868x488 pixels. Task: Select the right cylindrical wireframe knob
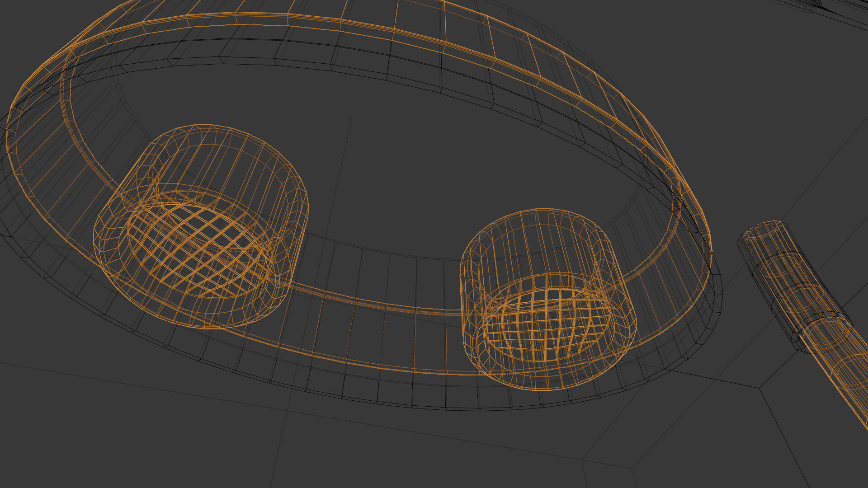tap(548, 299)
